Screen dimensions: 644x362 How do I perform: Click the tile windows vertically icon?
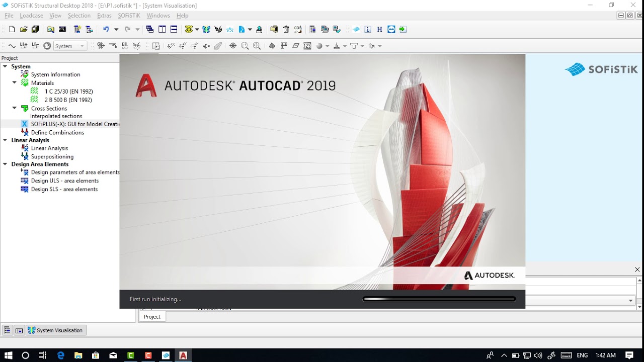tap(162, 29)
